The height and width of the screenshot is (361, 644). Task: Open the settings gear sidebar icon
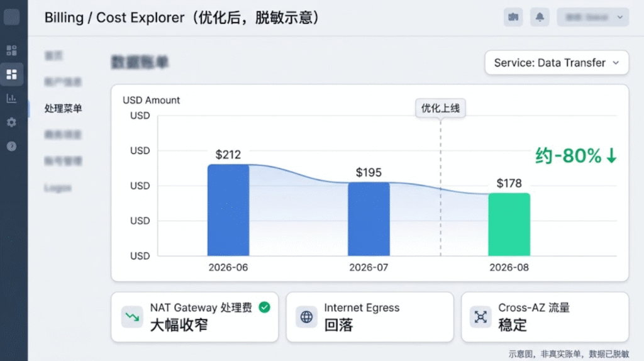click(x=11, y=122)
